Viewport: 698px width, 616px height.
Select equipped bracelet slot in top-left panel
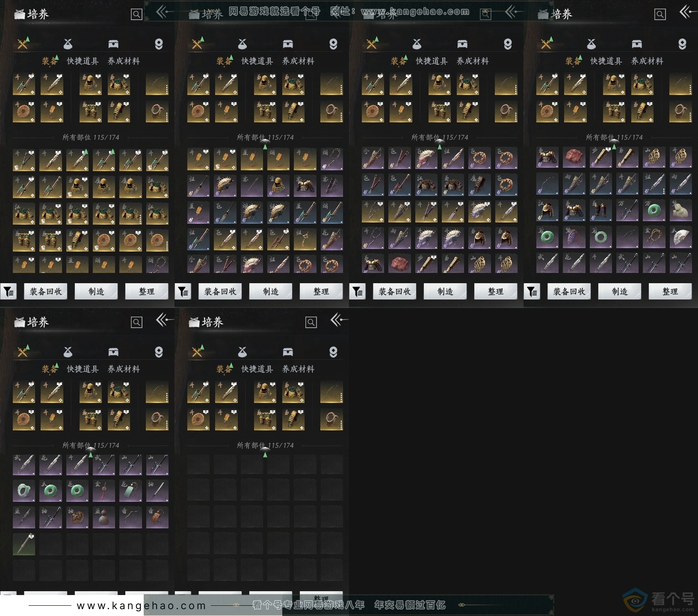(x=157, y=111)
